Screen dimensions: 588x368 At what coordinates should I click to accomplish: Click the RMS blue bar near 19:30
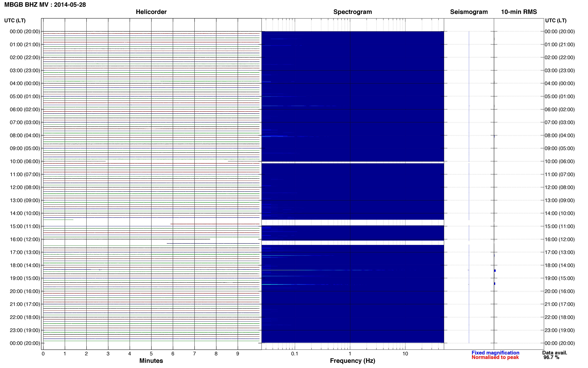tap(495, 284)
